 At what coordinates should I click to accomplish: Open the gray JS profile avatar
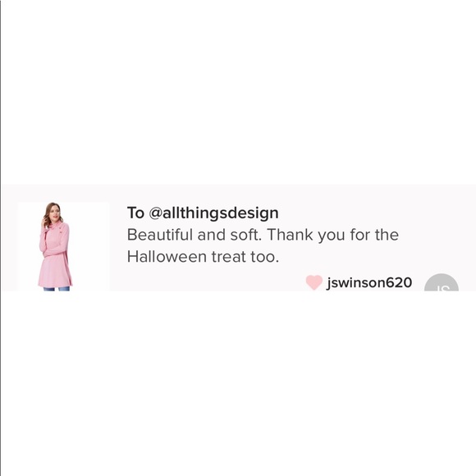pyautogui.click(x=442, y=282)
